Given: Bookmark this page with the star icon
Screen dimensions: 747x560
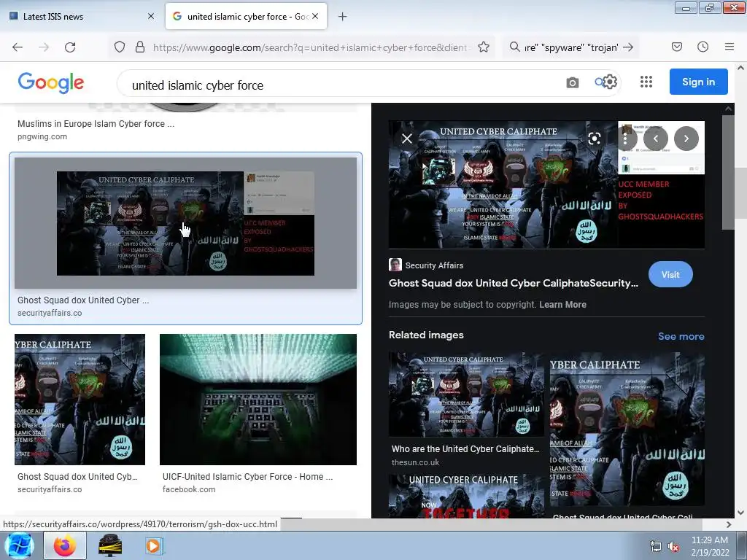Looking at the screenshot, I should pyautogui.click(x=484, y=47).
